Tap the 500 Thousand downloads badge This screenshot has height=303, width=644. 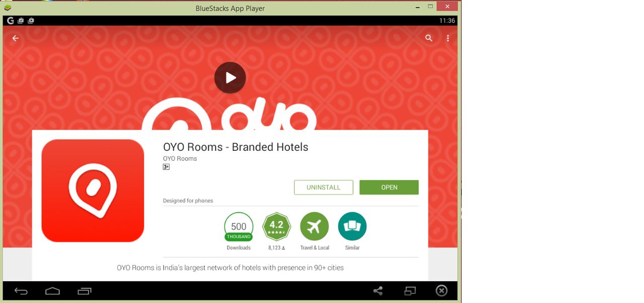[239, 227]
